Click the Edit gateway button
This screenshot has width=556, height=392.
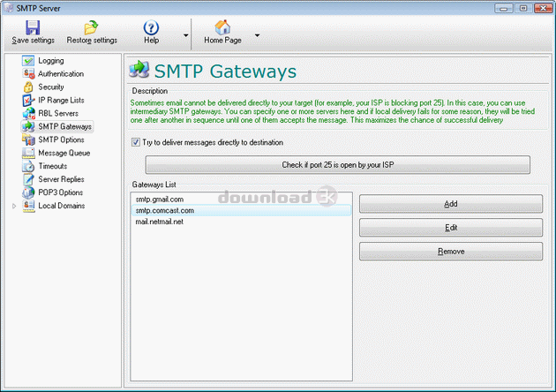point(451,228)
